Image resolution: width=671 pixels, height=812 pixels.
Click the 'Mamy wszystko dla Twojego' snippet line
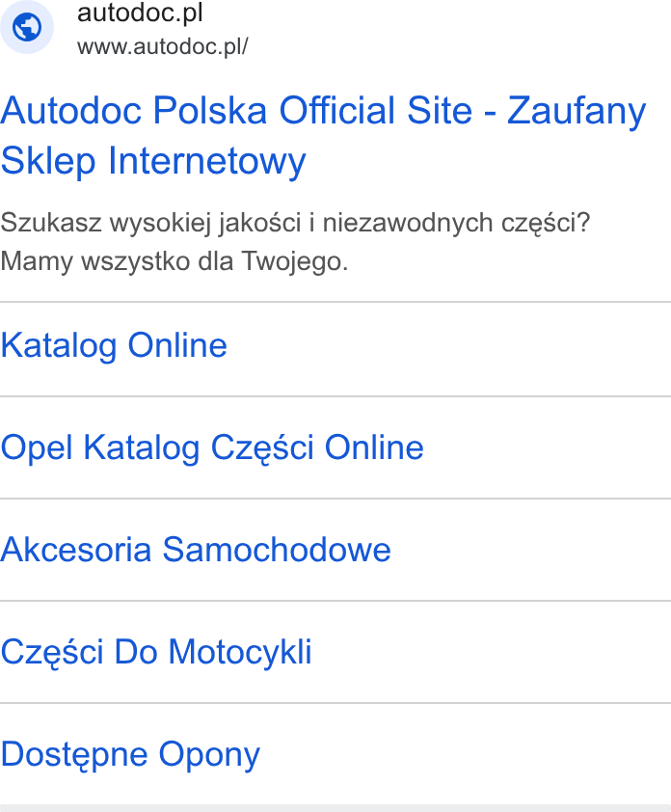pos(174,261)
